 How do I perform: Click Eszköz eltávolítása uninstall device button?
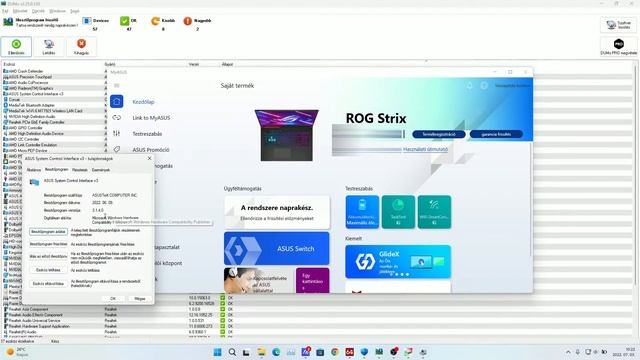coord(48,283)
